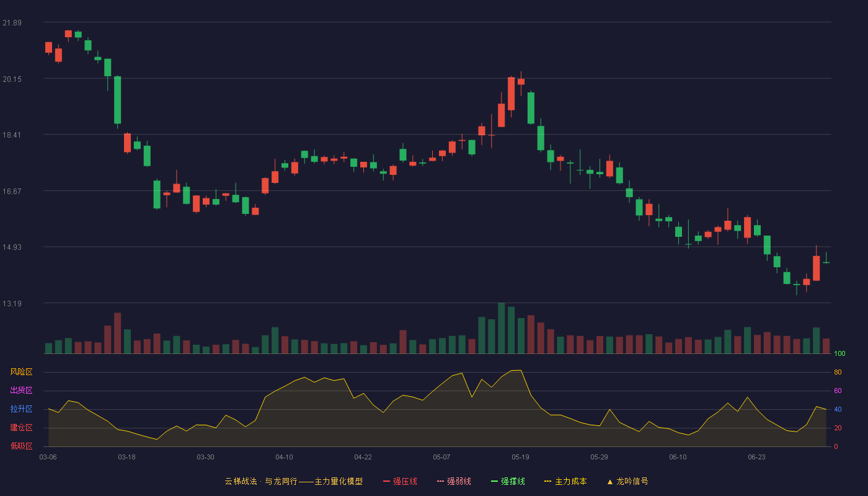Toggle the 云梯战法 主力量化模型 legend entry
The height and width of the screenshot is (496, 868).
click(x=294, y=481)
